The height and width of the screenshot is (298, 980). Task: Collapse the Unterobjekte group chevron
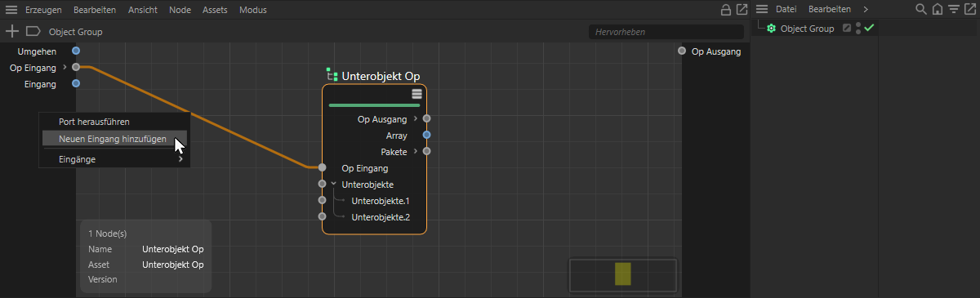tap(333, 184)
